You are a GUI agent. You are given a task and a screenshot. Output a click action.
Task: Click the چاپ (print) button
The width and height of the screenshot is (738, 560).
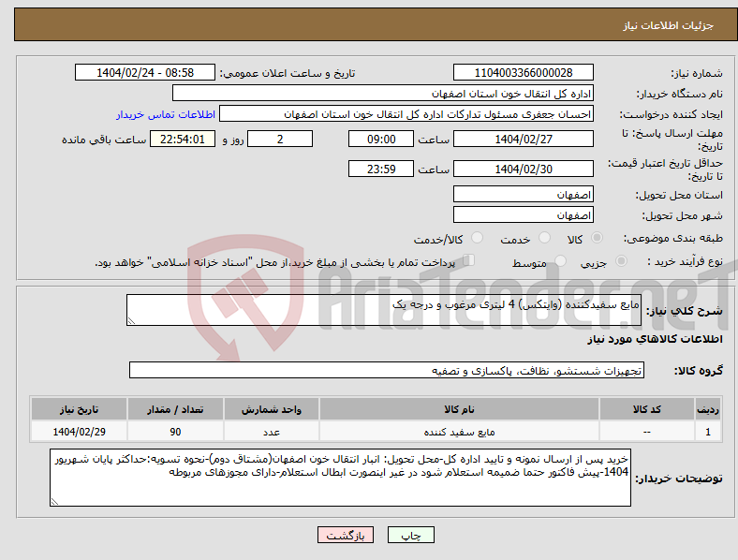tap(410, 535)
